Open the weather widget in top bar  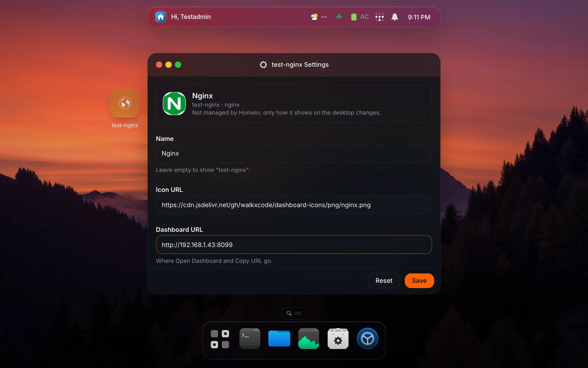[319, 17]
